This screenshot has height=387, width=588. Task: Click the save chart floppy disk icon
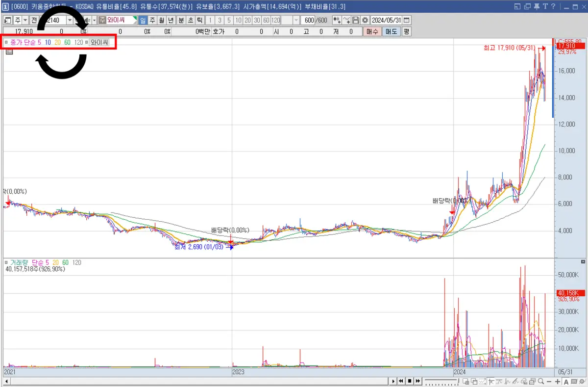pos(356,20)
